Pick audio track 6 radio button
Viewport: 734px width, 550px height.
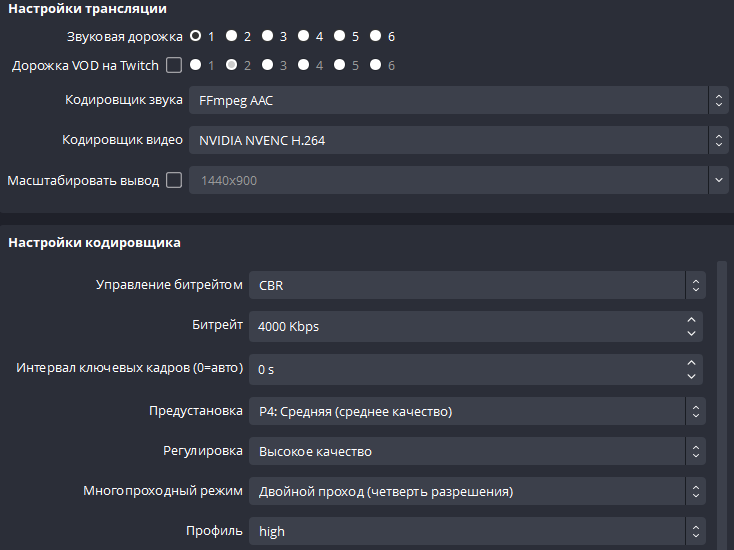coord(375,36)
